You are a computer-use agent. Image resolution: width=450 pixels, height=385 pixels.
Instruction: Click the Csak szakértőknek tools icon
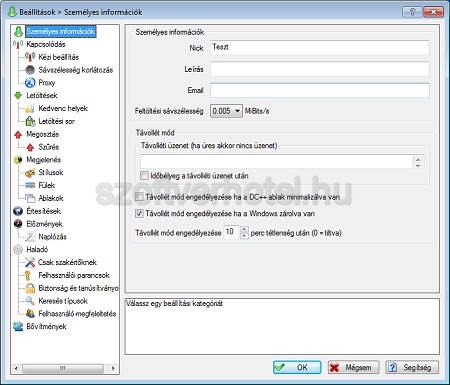coord(30,262)
